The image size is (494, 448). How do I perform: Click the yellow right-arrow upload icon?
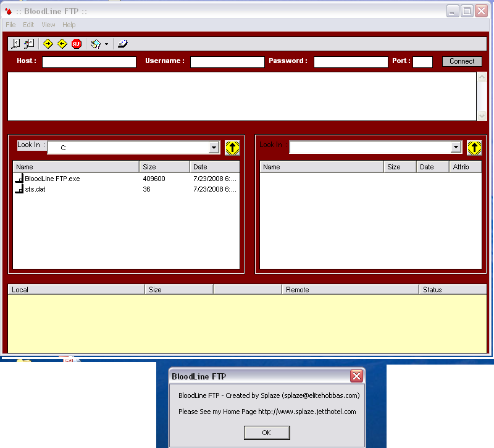48,44
